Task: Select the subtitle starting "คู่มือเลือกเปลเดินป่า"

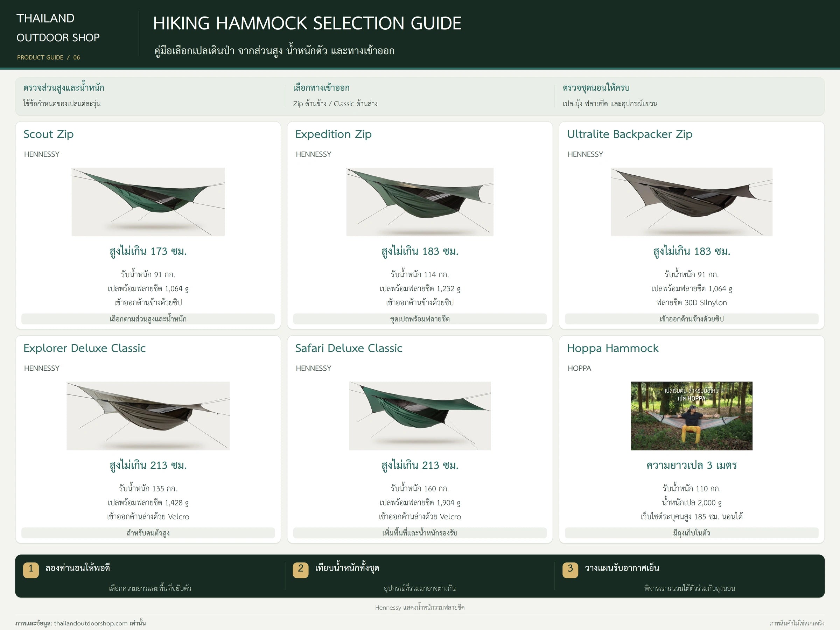Action: click(x=274, y=50)
